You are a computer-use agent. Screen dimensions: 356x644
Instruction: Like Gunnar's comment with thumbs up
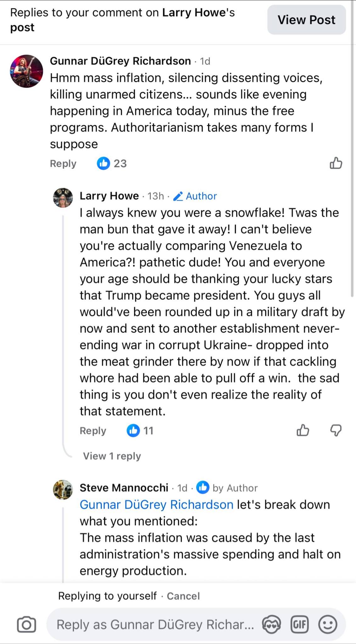pos(336,164)
